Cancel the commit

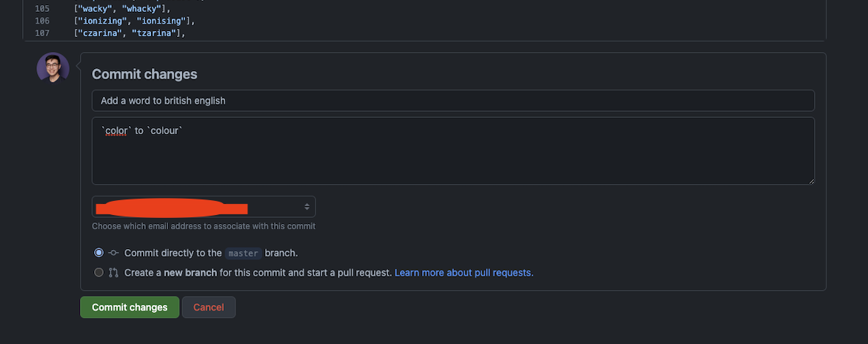(209, 307)
